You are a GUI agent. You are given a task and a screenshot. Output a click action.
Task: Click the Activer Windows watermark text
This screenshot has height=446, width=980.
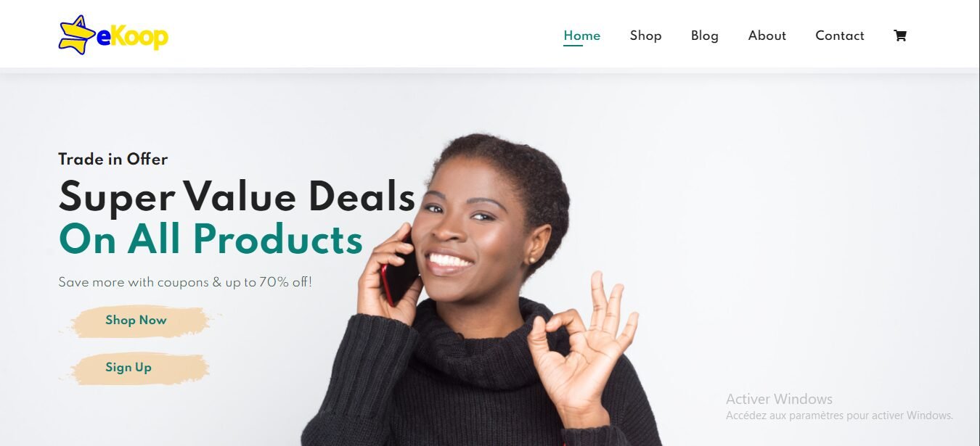pos(779,399)
